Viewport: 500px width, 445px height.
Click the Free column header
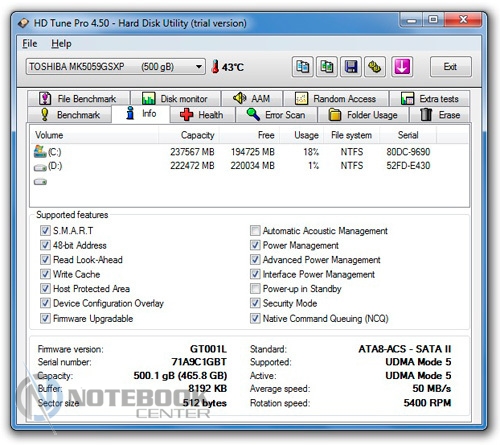coord(249,135)
